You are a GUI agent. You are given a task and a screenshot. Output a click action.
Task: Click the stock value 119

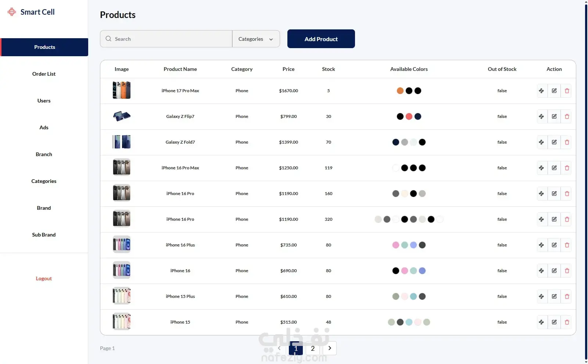click(x=329, y=168)
